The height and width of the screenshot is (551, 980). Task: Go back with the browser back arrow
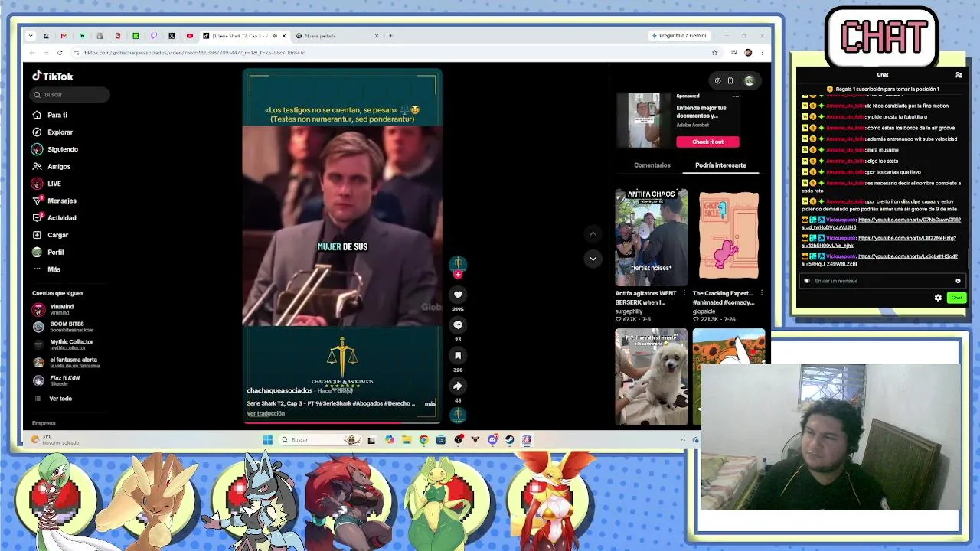tap(32, 53)
